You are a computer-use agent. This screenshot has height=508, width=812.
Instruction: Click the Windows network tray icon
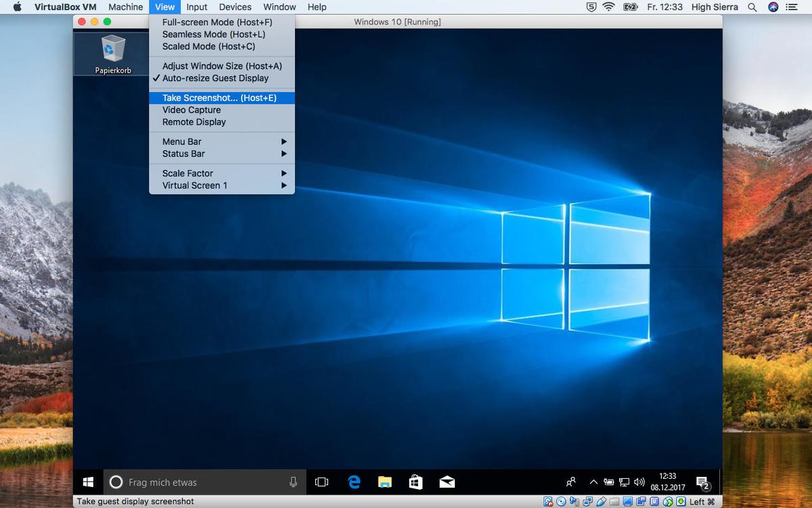pos(624,482)
